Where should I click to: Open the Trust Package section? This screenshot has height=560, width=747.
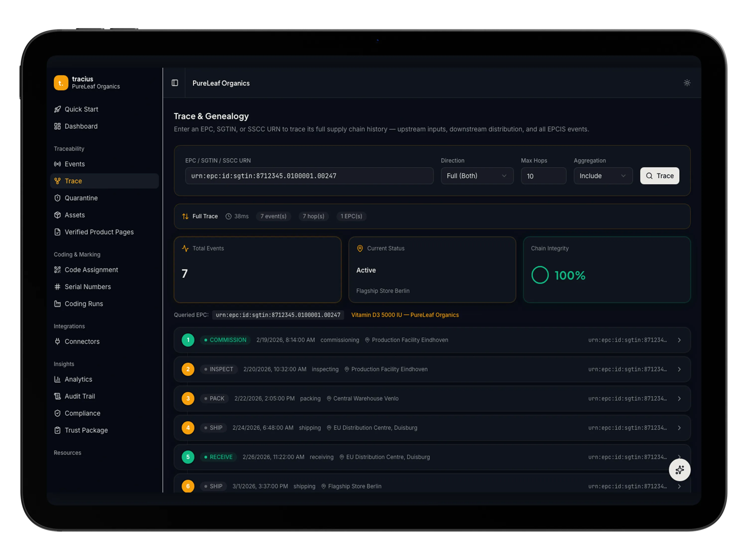[x=86, y=430]
